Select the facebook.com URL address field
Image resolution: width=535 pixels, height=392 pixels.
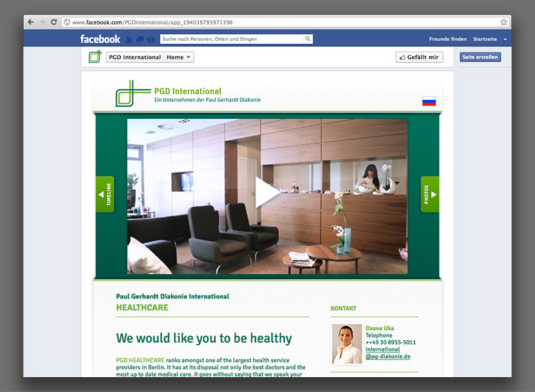[x=285, y=22]
